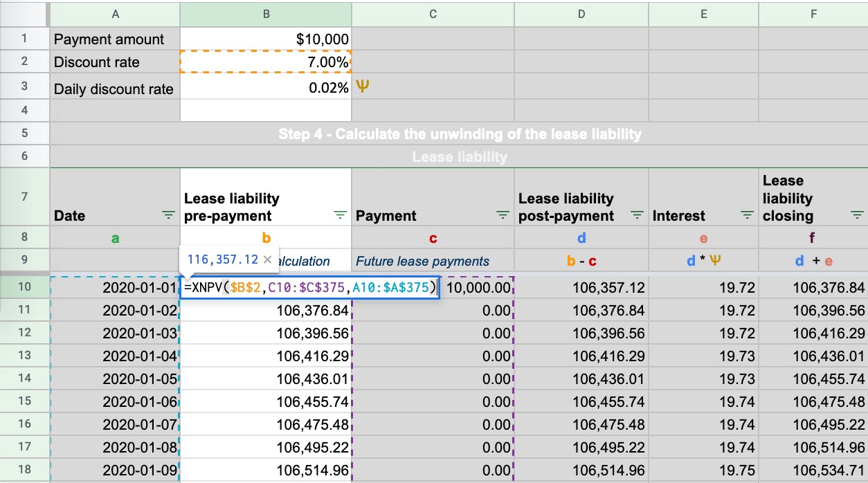Open filter dropdown for Lease liability pre-payment
This screenshot has height=483, width=868.
pyautogui.click(x=340, y=216)
